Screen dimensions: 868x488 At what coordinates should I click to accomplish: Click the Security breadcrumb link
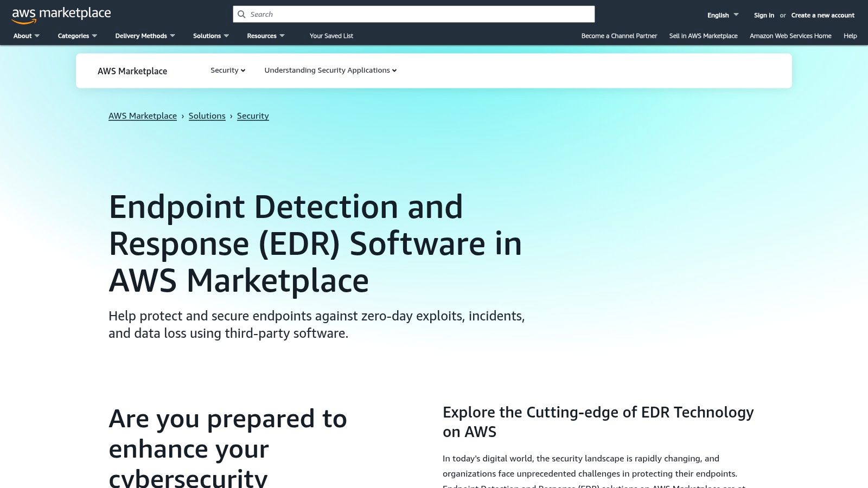253,116
